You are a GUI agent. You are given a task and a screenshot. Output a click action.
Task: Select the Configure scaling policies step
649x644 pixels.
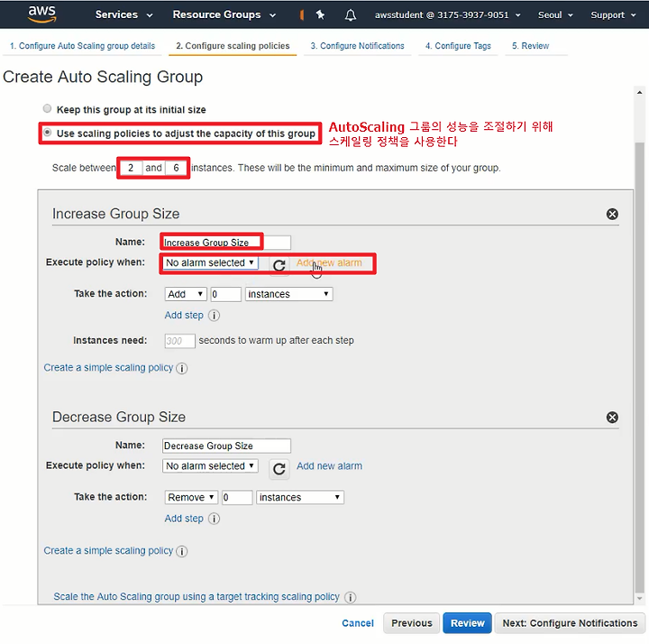pyautogui.click(x=233, y=46)
